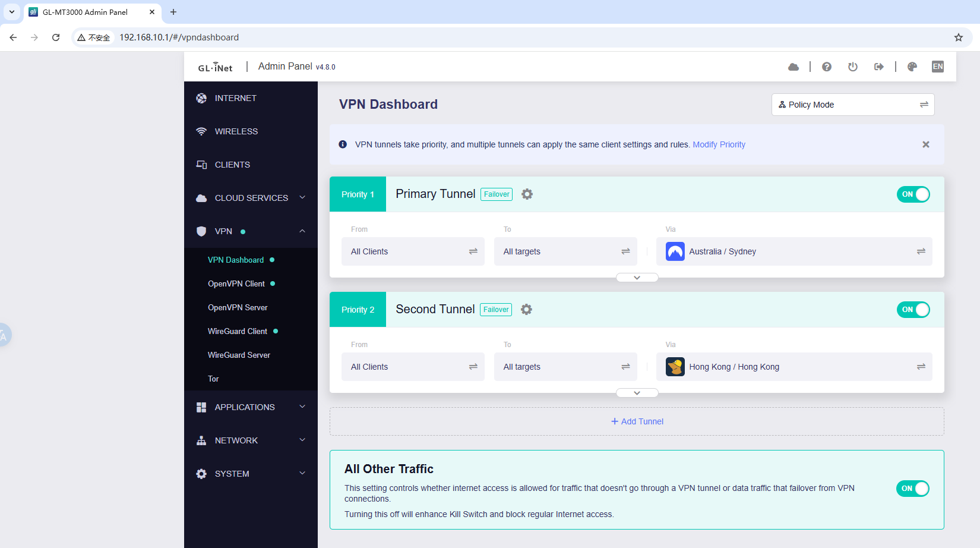Click the reboot power icon in header

tap(852, 67)
